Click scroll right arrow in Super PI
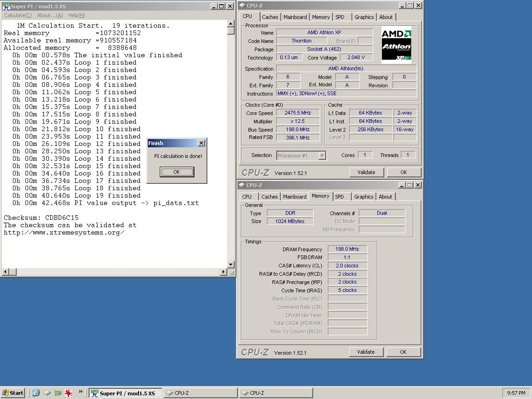The width and height of the screenshot is (532, 399). point(223,272)
